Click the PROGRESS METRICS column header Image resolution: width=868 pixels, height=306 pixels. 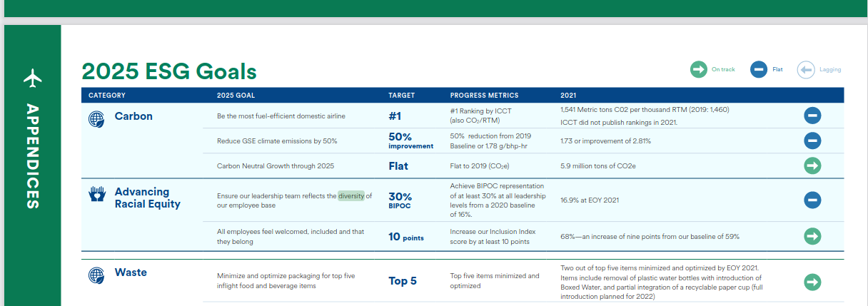485,95
